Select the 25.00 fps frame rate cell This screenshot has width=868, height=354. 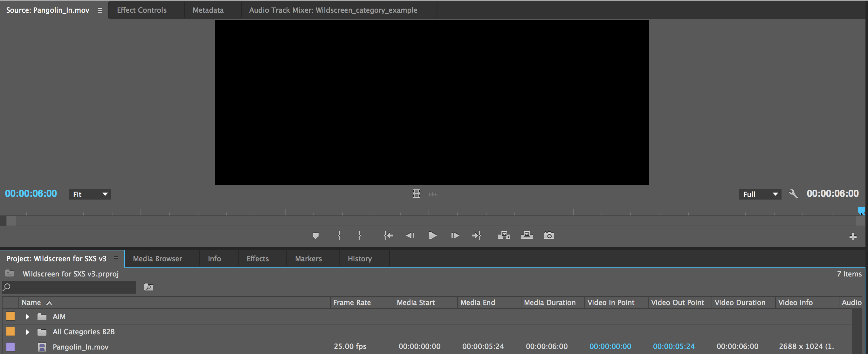(x=350, y=346)
